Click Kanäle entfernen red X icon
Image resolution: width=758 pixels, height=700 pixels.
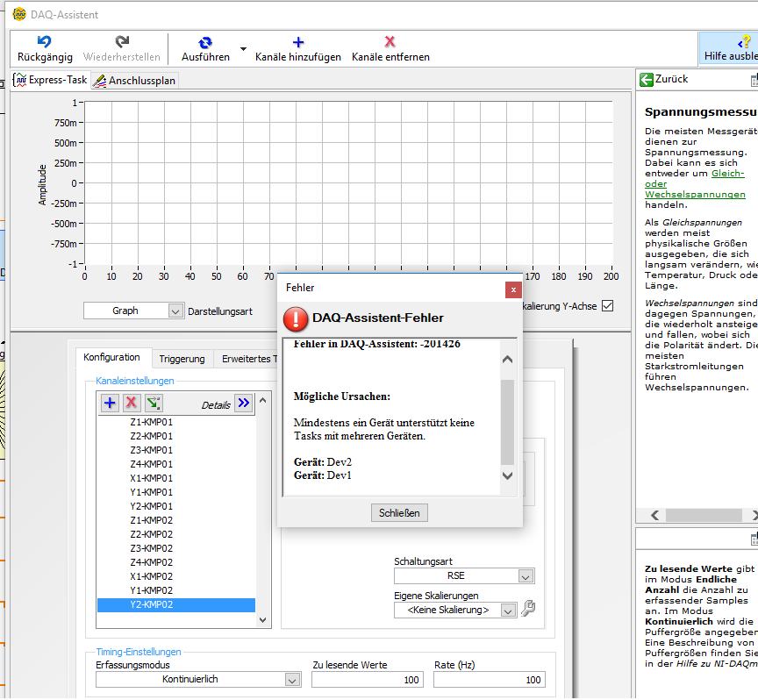pyautogui.click(x=390, y=41)
